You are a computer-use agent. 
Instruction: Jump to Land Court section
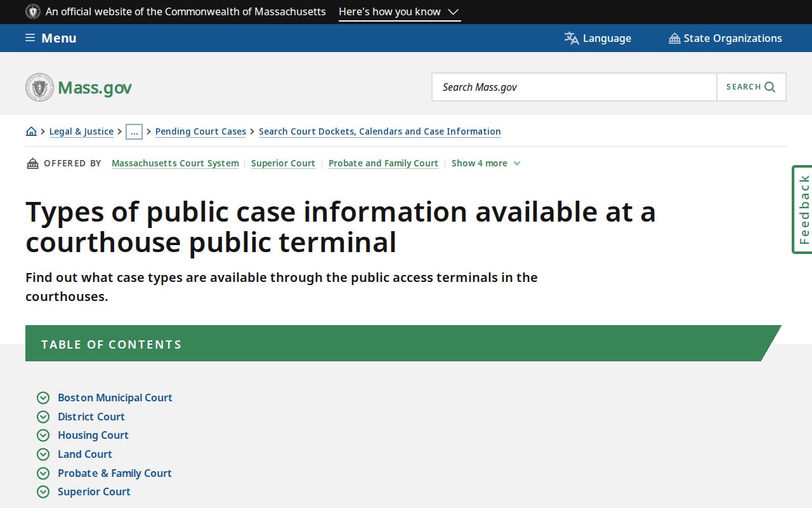(85, 454)
